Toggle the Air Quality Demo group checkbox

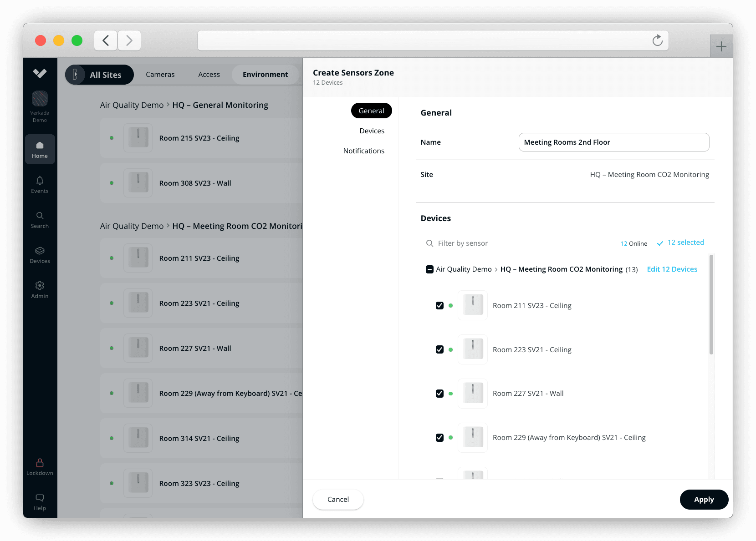point(429,269)
